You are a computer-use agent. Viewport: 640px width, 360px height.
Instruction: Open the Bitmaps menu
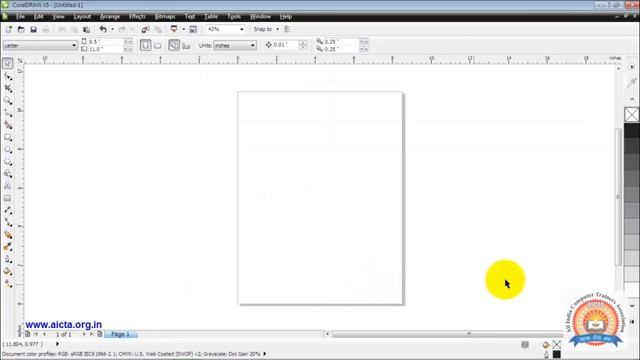165,17
